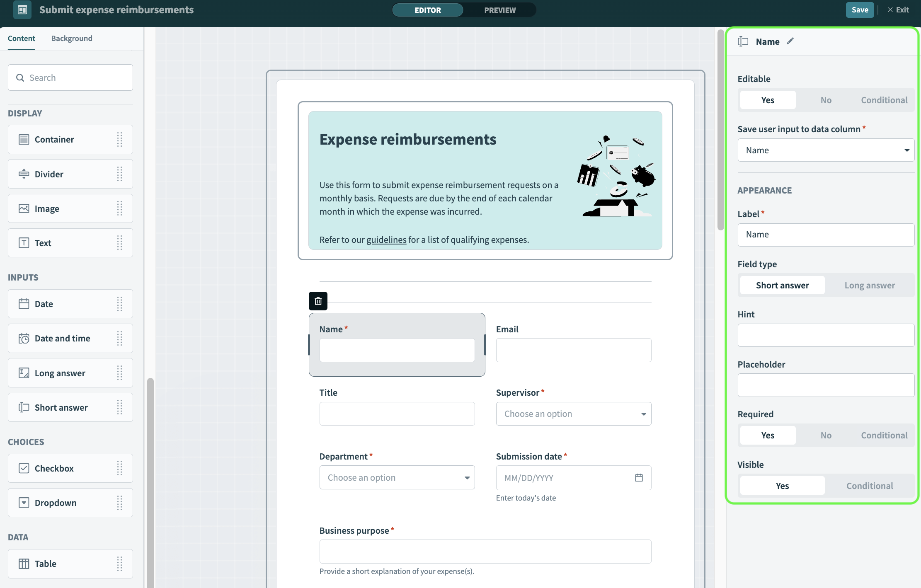
Task: Click the Date and time component icon
Action: 24,339
